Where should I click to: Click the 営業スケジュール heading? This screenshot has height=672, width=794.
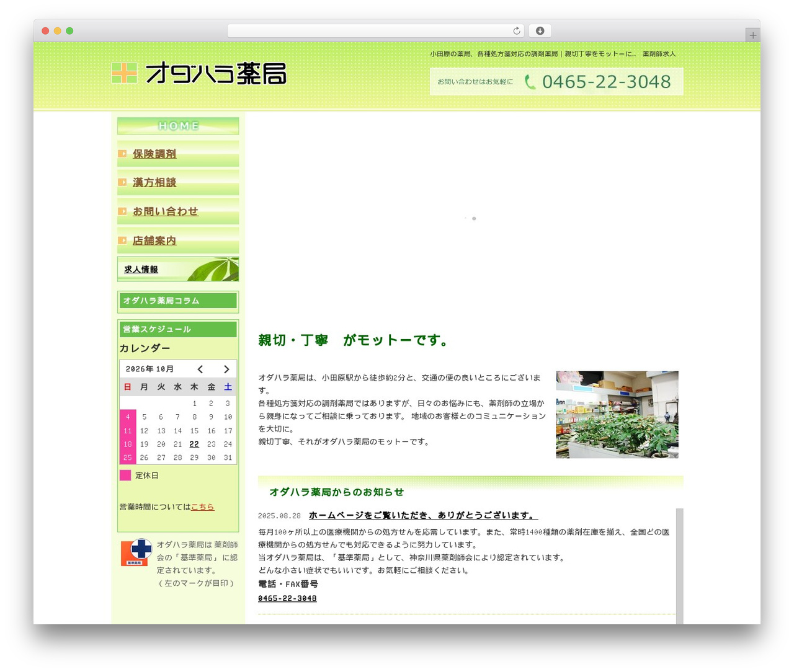pos(178,329)
